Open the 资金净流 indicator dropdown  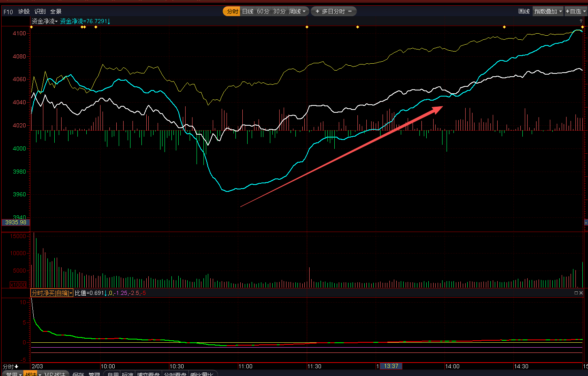[x=45, y=21]
